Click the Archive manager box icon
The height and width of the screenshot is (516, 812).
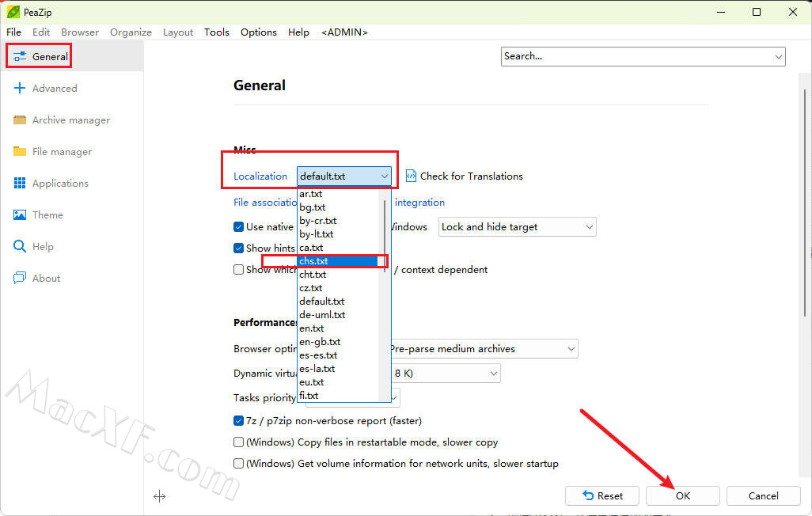[x=20, y=120]
